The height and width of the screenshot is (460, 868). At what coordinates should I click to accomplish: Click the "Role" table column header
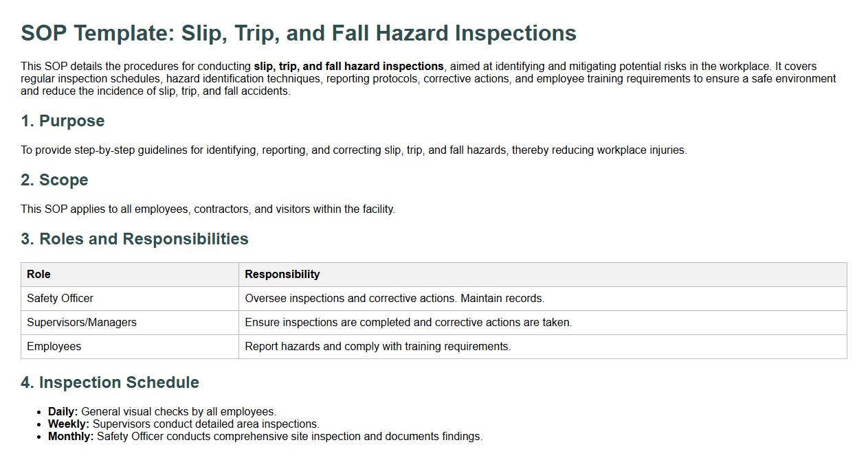[38, 275]
